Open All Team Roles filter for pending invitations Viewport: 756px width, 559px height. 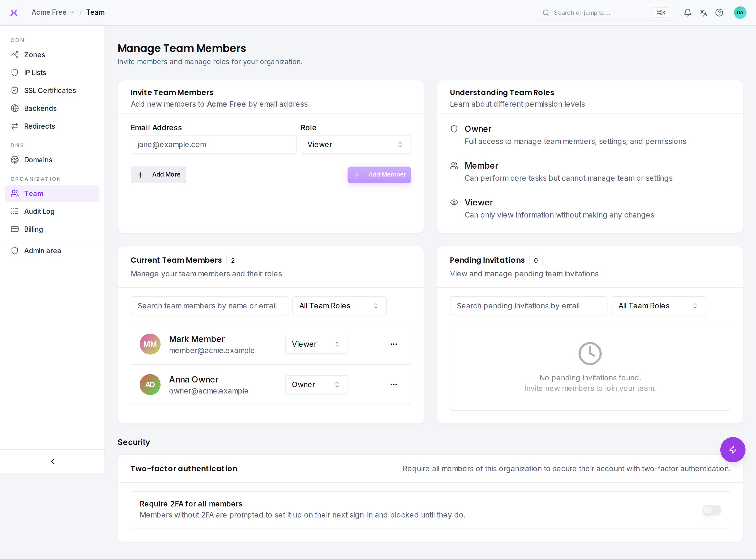point(659,306)
